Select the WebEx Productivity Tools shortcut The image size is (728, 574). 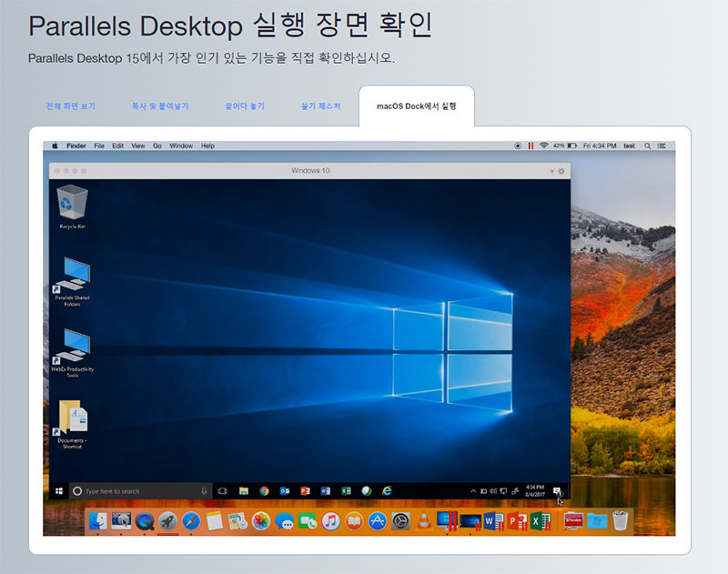(x=72, y=353)
